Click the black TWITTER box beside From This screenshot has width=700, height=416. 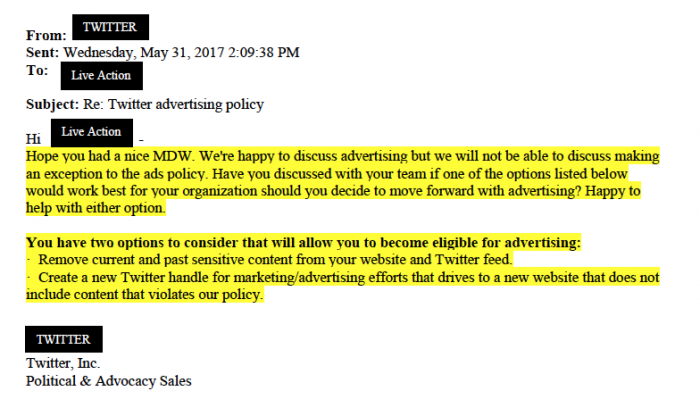pos(111,27)
